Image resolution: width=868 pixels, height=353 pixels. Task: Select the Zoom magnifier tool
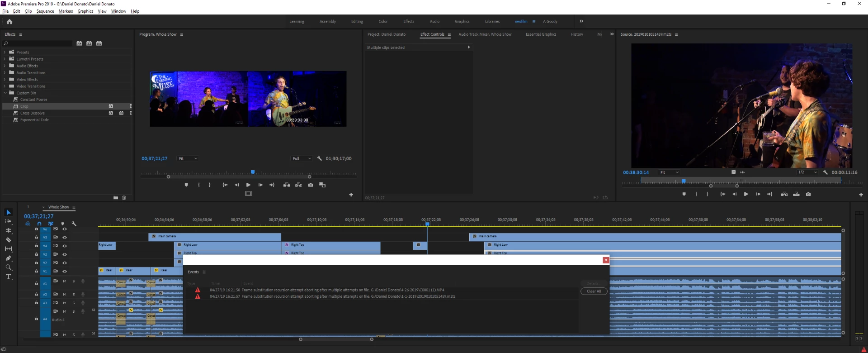pos(8,267)
